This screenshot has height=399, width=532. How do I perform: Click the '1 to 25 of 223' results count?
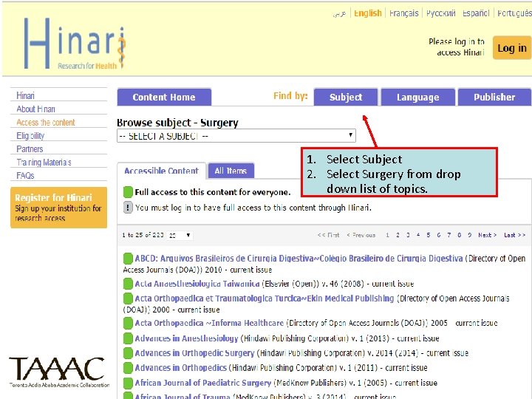(x=143, y=235)
